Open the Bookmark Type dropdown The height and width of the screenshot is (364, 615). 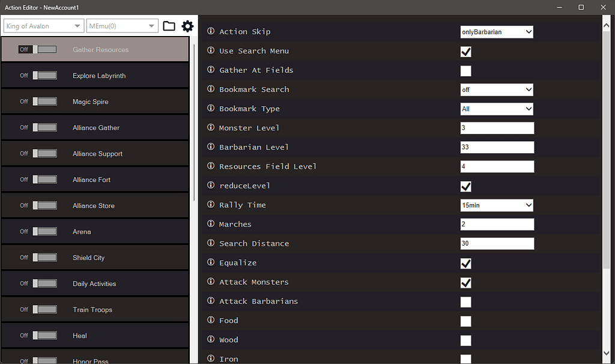(x=497, y=109)
